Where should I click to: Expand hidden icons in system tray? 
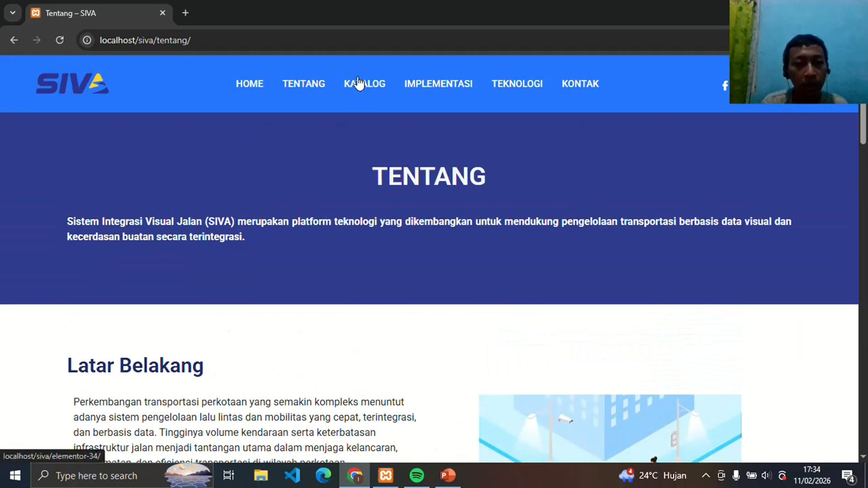pyautogui.click(x=706, y=475)
